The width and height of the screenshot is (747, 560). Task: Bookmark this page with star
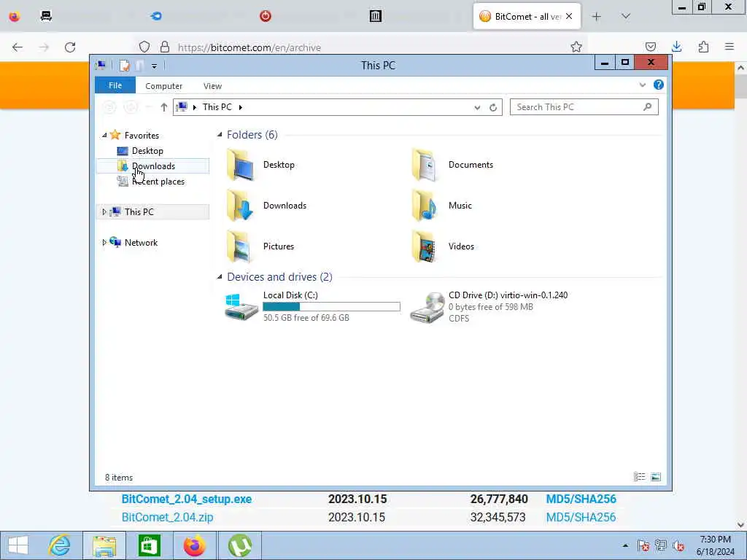576,47
